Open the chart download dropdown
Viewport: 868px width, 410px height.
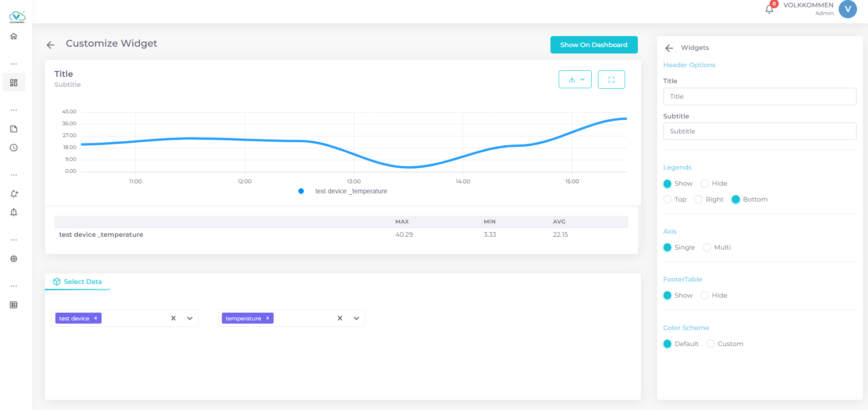pos(575,80)
